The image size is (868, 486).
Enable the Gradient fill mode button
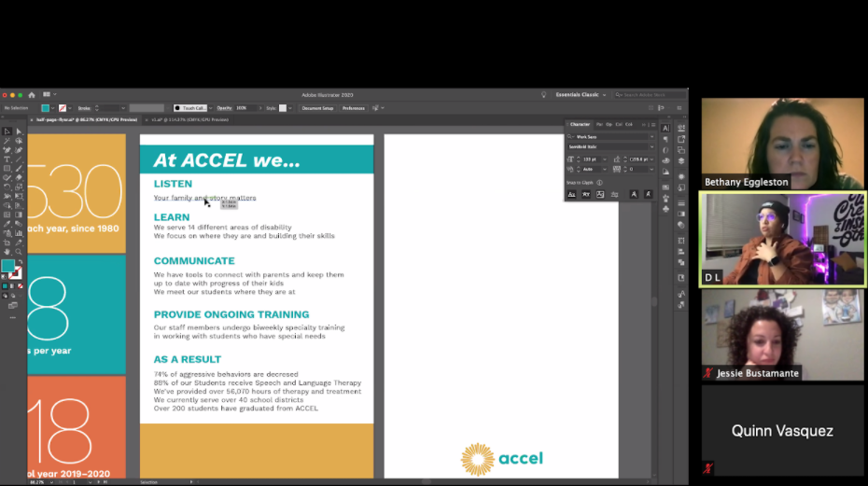point(12,285)
